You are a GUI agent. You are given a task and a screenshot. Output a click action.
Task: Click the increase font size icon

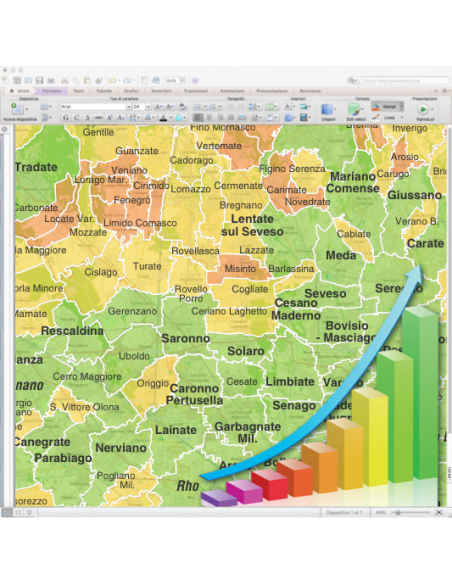click(x=158, y=107)
